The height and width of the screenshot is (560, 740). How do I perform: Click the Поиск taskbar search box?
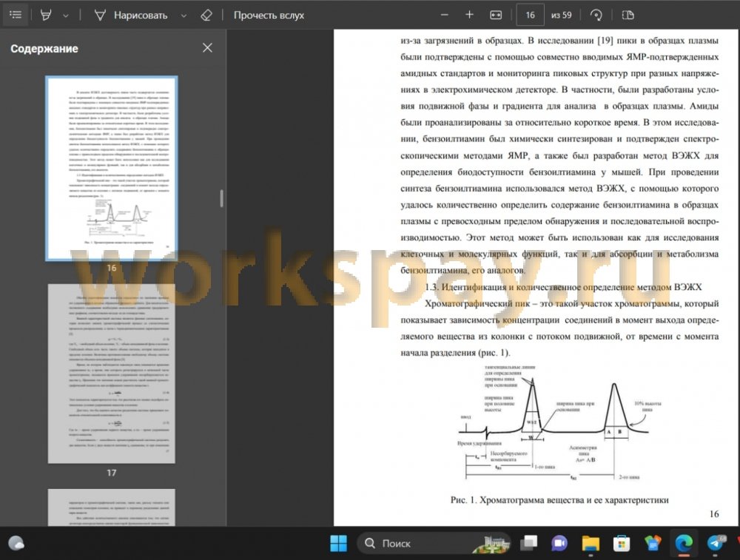tap(434, 544)
